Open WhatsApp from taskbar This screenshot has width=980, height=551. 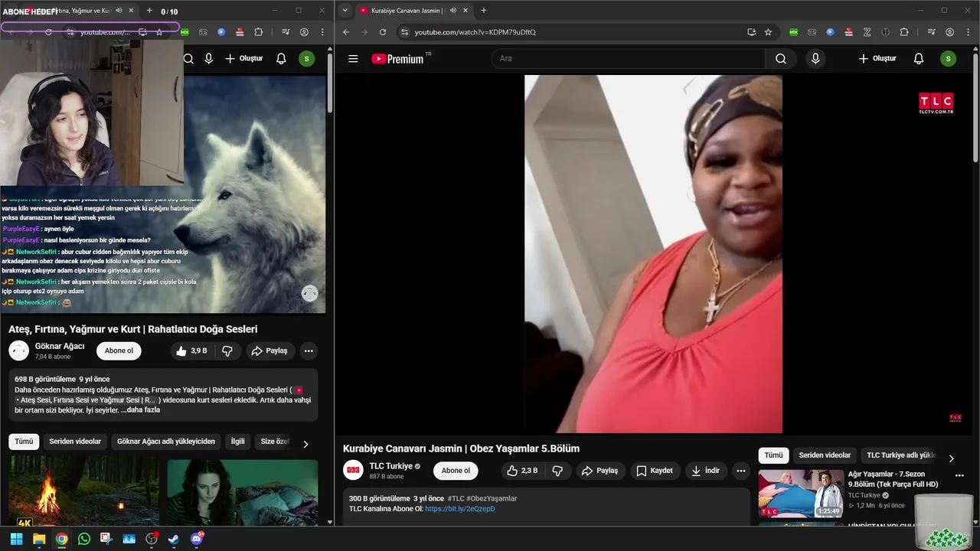click(x=84, y=539)
